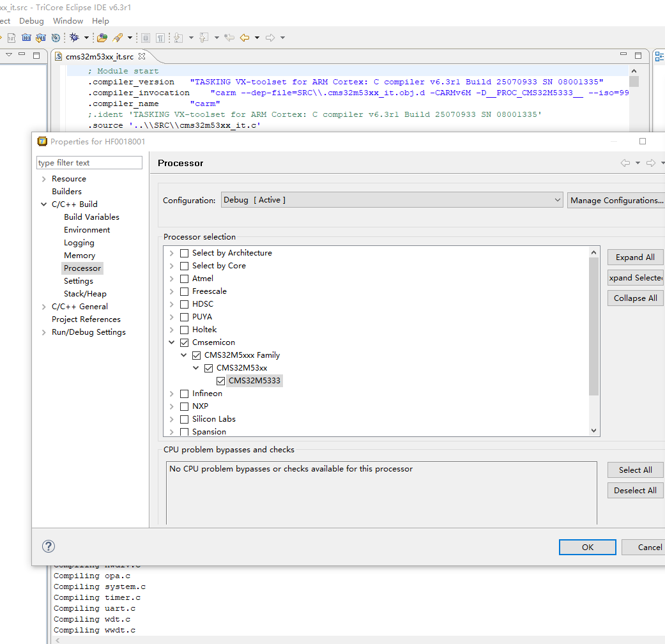Minimize the left project view panel
Viewport: 665px width, 644px height.
pyautogui.click(x=22, y=54)
